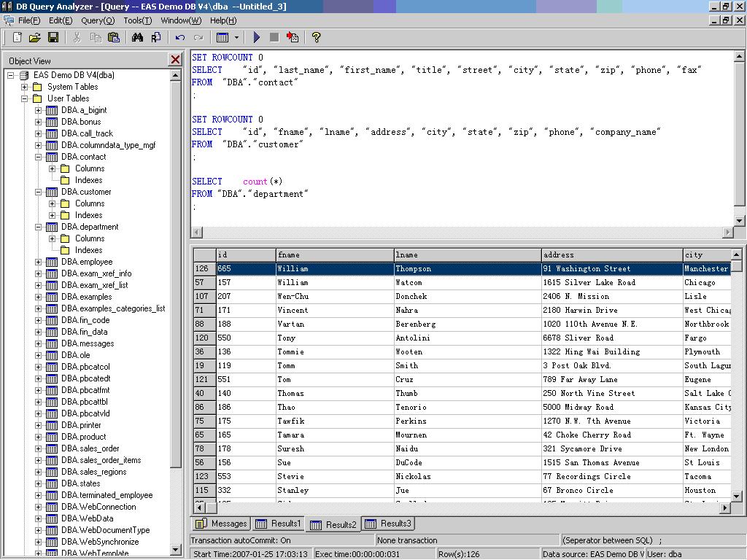Open the Tools(T) menu
The width and height of the screenshot is (747, 560).
(x=138, y=20)
